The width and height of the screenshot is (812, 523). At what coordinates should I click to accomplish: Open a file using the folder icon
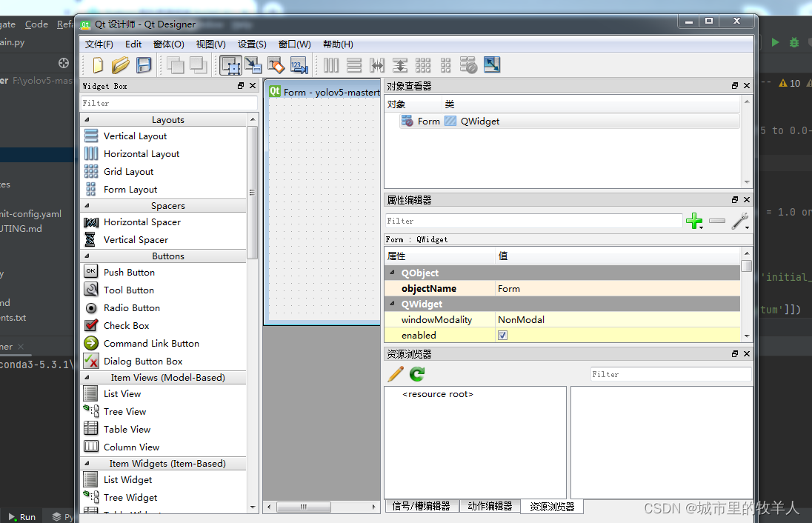point(120,65)
